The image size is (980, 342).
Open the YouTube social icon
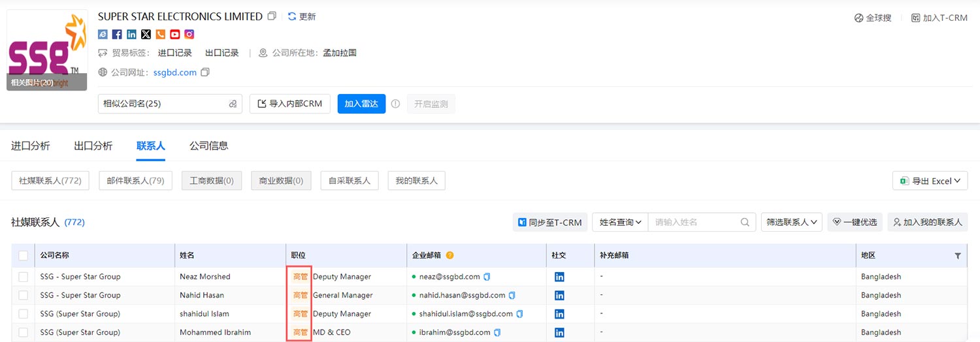pos(174,34)
